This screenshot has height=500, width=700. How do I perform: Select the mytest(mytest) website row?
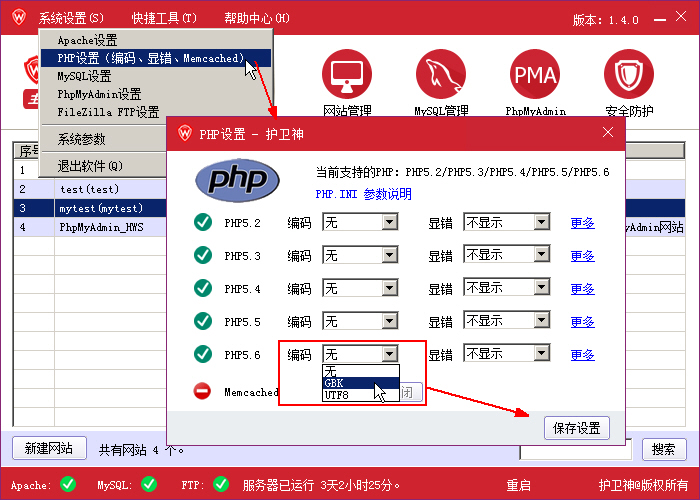pos(90,208)
